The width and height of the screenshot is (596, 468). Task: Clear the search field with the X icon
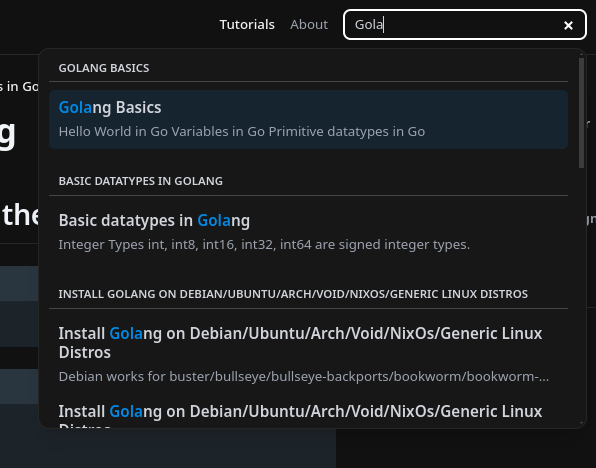point(568,25)
